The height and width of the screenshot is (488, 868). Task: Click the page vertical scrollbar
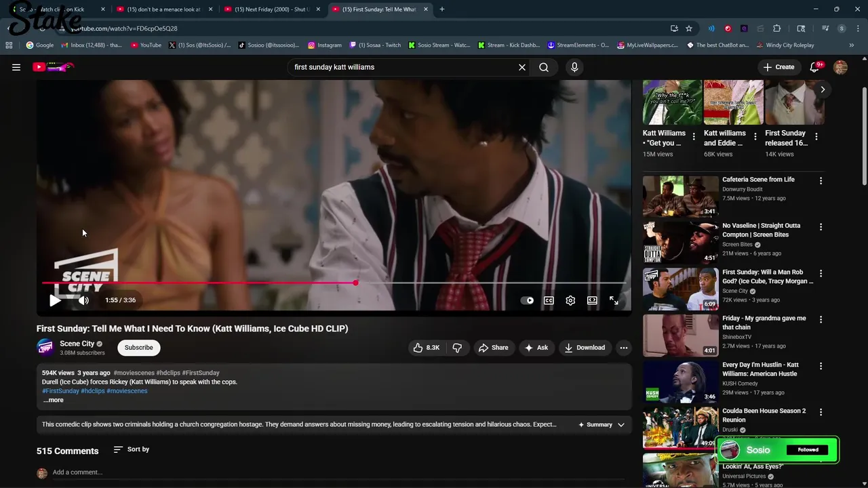click(864, 136)
